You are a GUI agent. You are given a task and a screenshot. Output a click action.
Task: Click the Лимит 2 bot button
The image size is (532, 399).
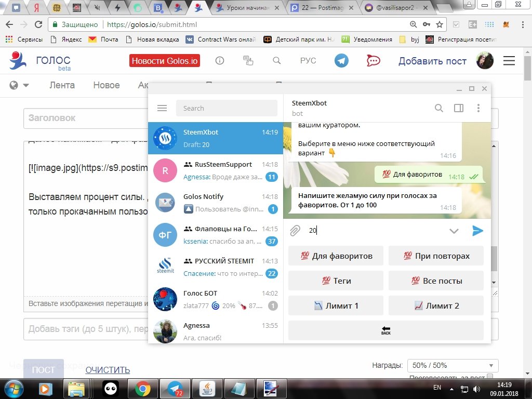coord(436,305)
